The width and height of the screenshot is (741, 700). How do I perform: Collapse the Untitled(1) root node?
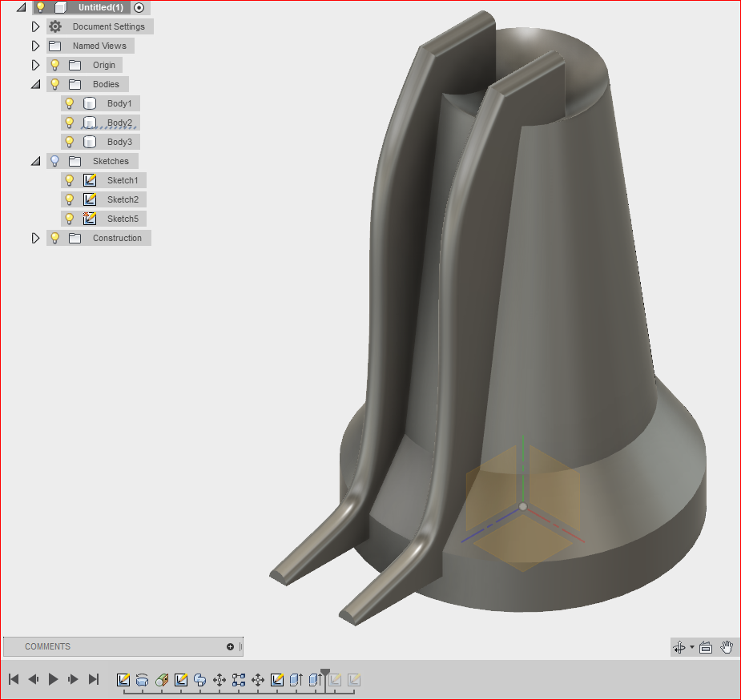click(22, 7)
